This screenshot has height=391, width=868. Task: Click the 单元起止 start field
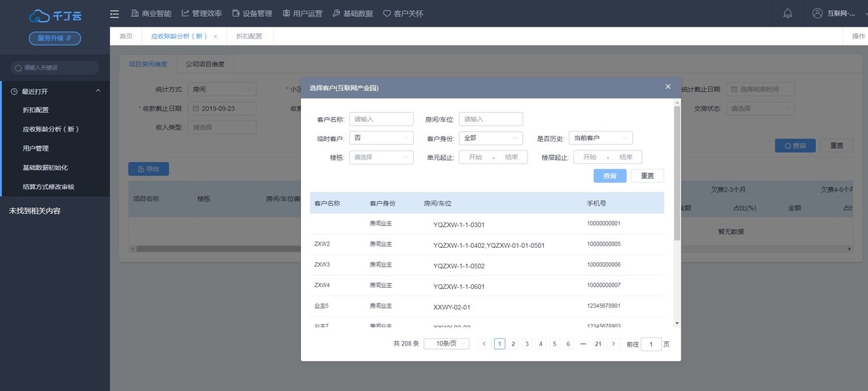pos(475,157)
